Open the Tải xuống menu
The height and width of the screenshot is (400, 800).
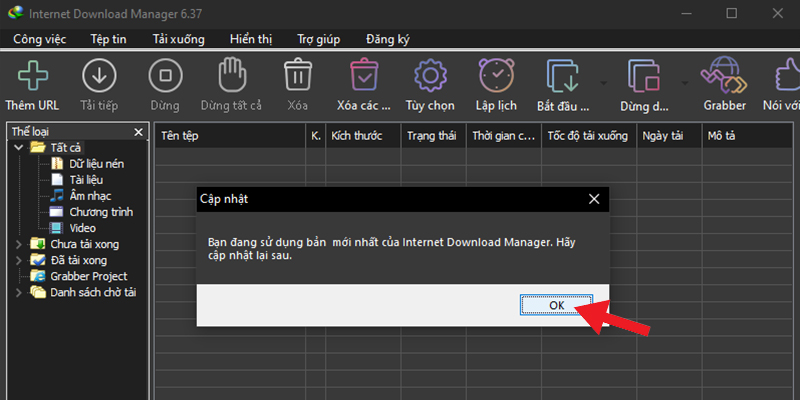(179, 39)
